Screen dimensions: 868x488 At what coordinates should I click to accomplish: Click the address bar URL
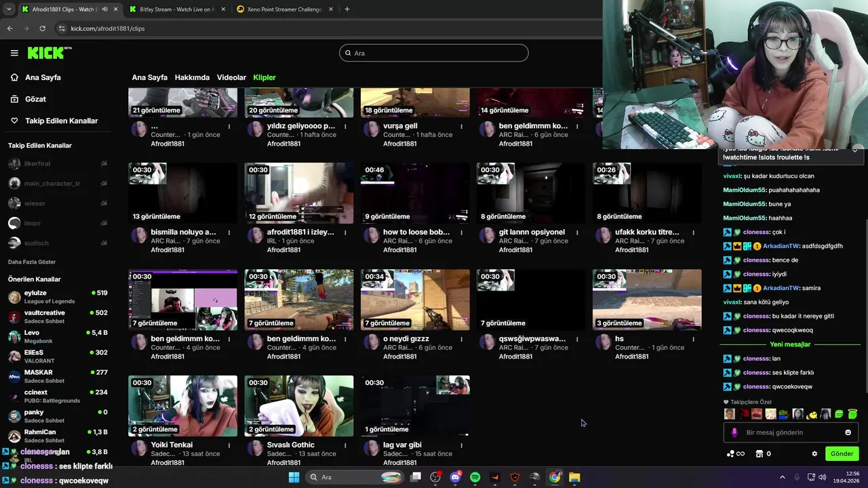[108, 28]
